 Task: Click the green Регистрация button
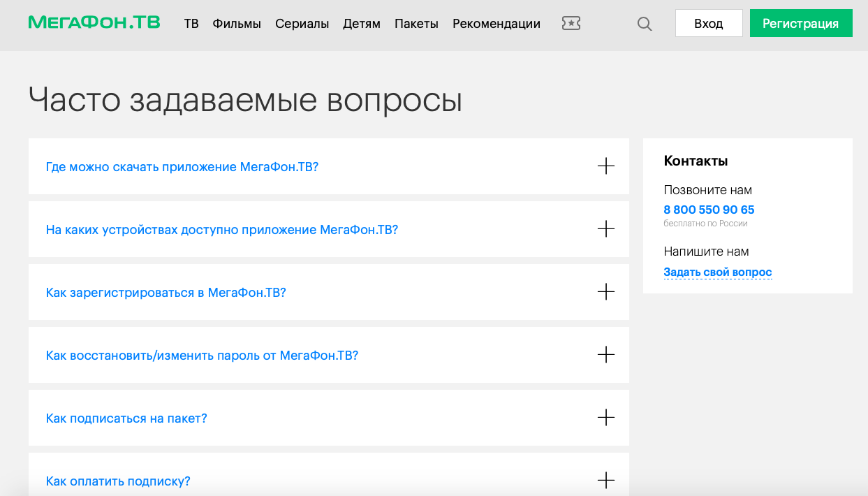pos(800,23)
